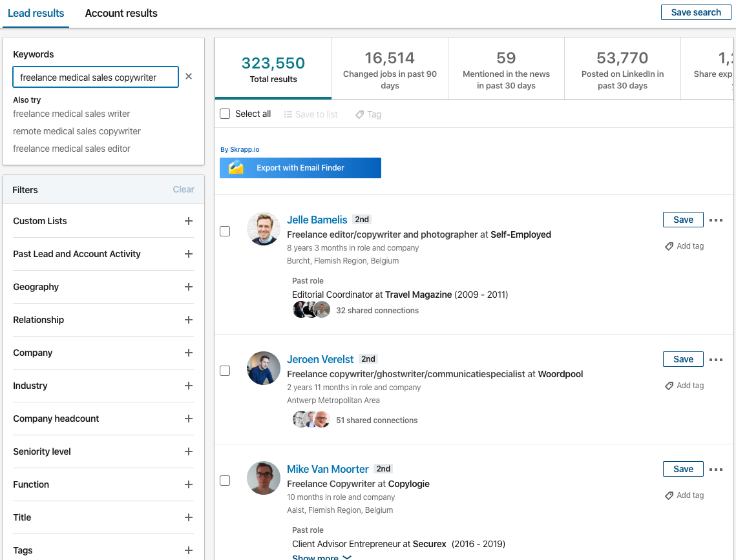
Task: Open Jeroen Verelst profile name link
Action: click(320, 359)
